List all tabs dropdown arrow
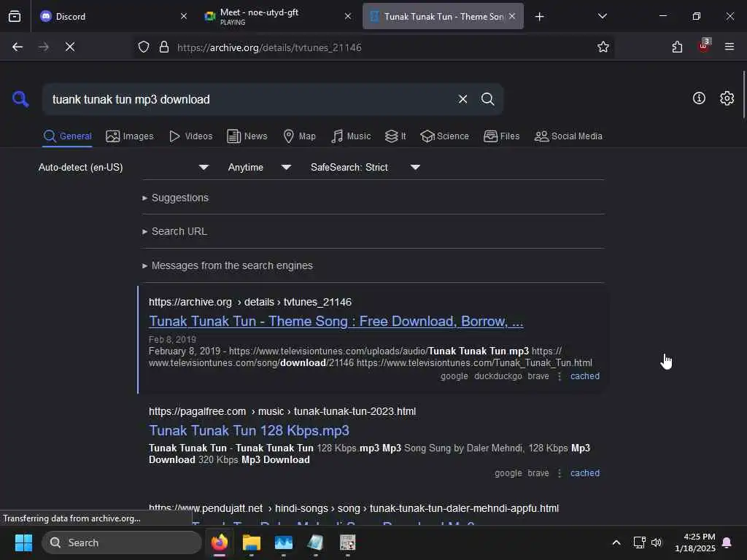Viewport: 747px width, 560px height. coord(602,16)
